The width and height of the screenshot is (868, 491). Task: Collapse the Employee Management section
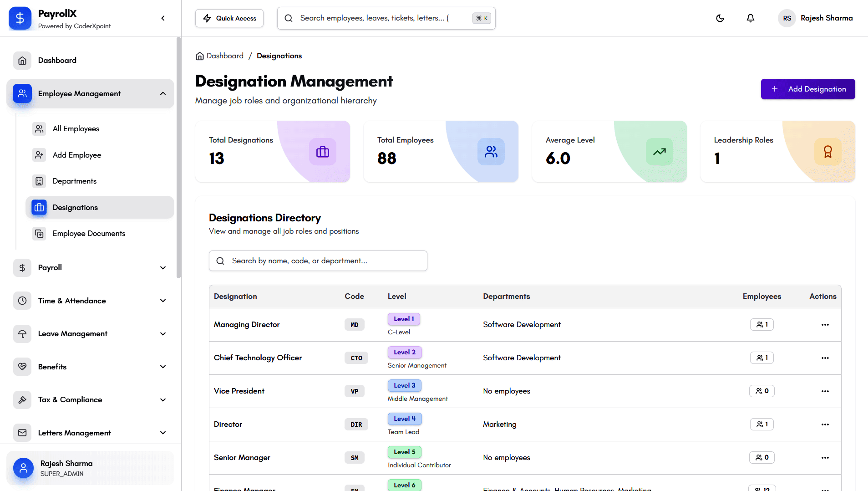click(x=163, y=94)
